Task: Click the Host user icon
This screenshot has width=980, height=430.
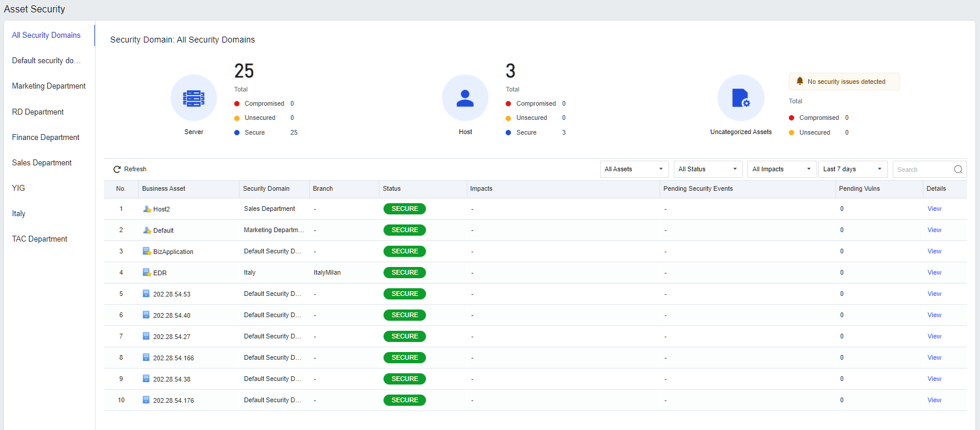Action: click(465, 98)
